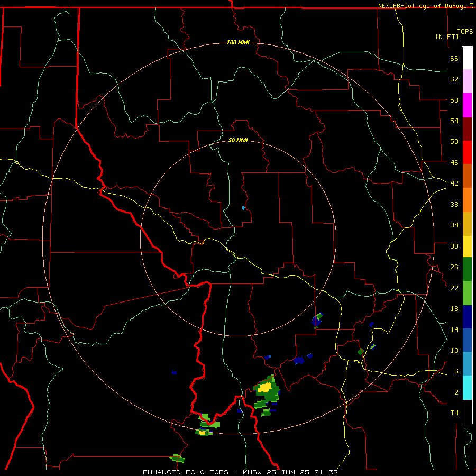Image resolution: width=476 pixels, height=476 pixels.
Task: Click the navy blue legend swatch
Action: coord(467,317)
